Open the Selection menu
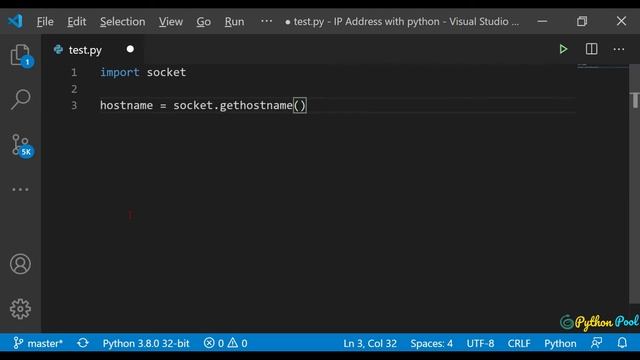The height and width of the screenshot is (360, 640). point(122,22)
